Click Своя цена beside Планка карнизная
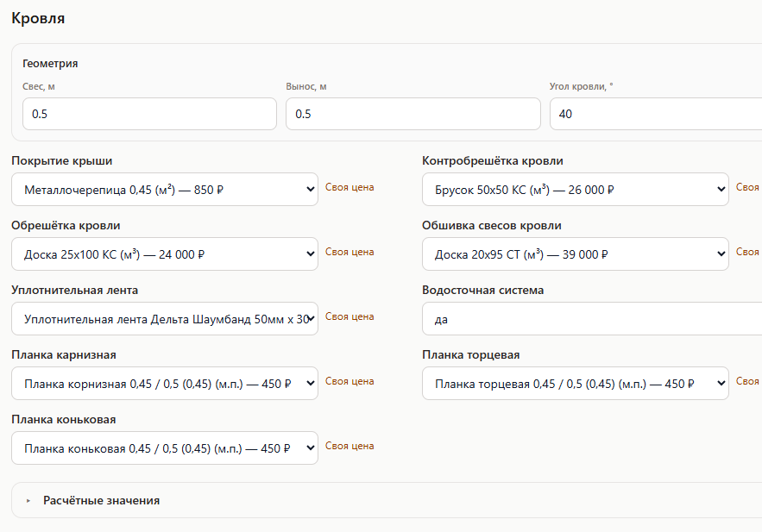Screen dimensions: 762x532 tap(350, 381)
